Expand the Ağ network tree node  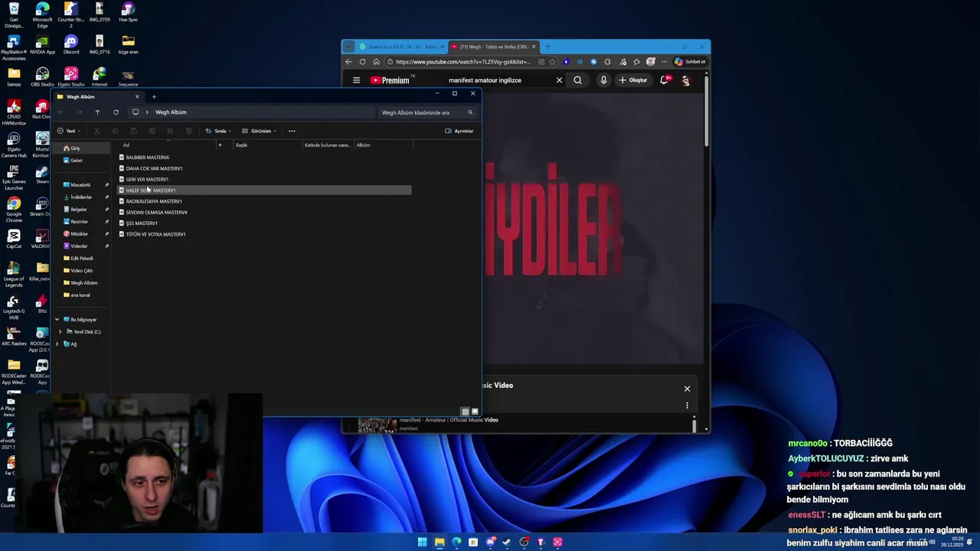click(x=57, y=344)
